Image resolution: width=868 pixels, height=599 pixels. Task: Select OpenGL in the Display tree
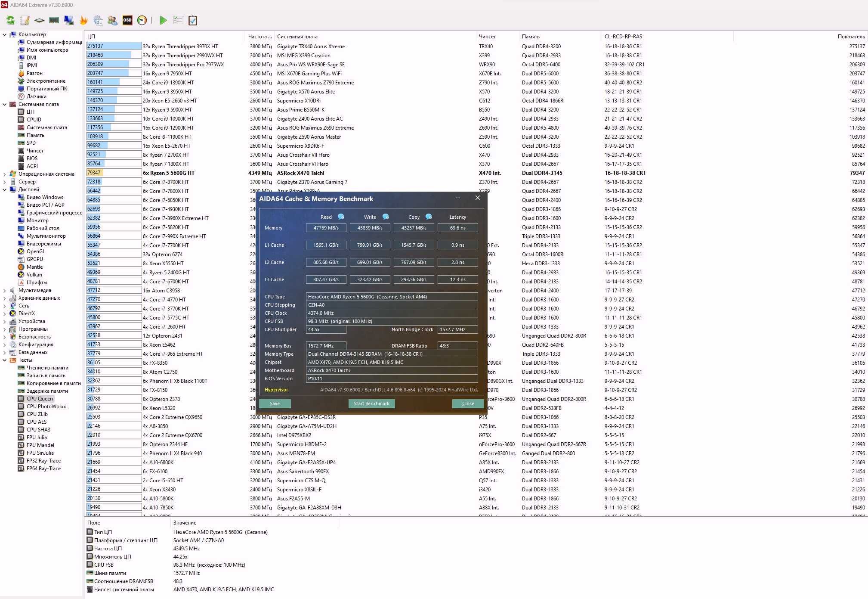(36, 251)
